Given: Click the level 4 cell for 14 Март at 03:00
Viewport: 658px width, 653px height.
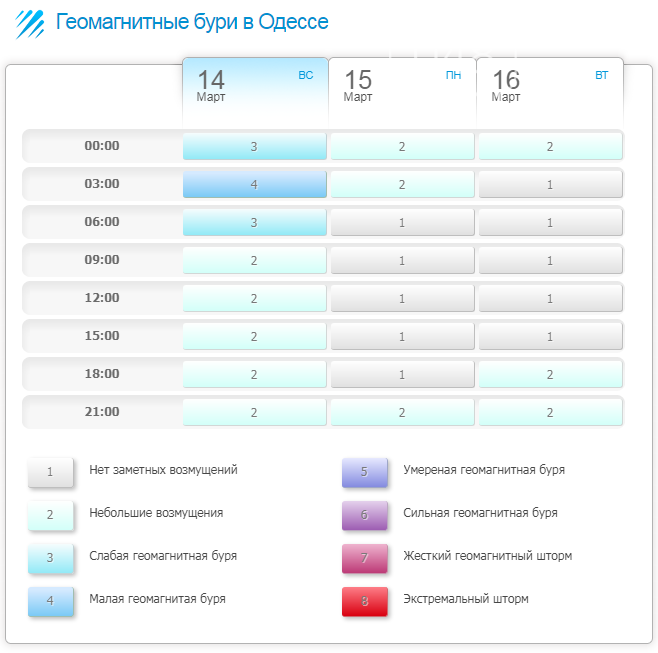Looking at the screenshot, I should (x=254, y=184).
